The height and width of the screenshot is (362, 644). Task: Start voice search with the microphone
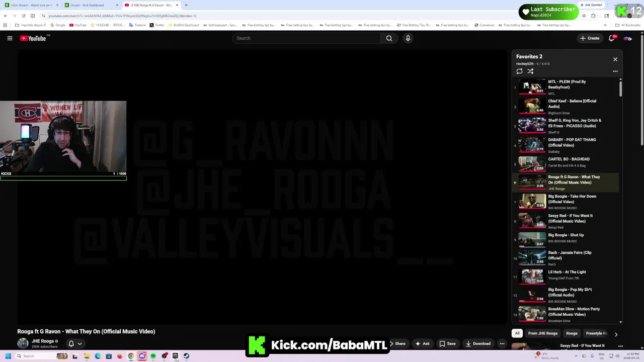point(408,38)
